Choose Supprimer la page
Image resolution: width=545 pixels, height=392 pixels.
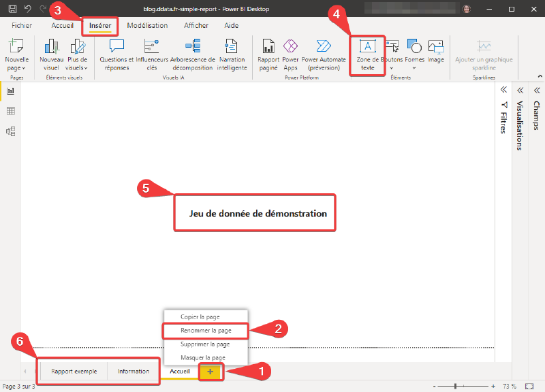(x=206, y=344)
